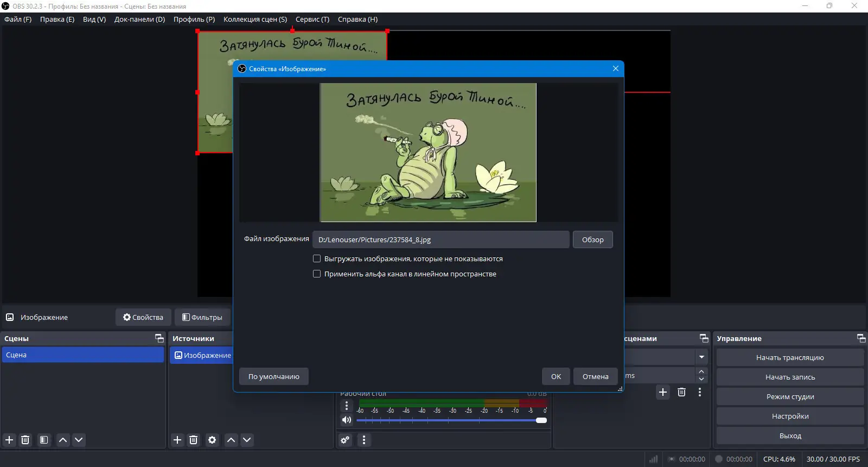Open the audio mixer three-dot menu
This screenshot has width=868, height=467.
tap(364, 440)
